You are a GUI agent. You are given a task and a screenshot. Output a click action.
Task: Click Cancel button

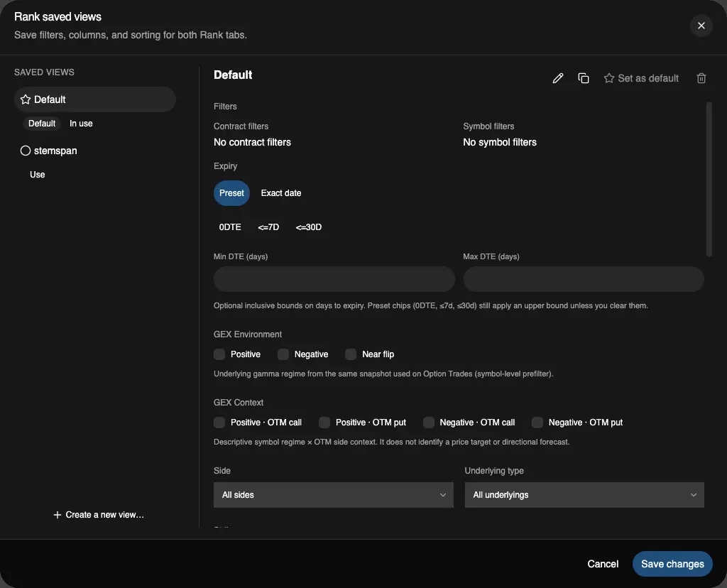[603, 564]
